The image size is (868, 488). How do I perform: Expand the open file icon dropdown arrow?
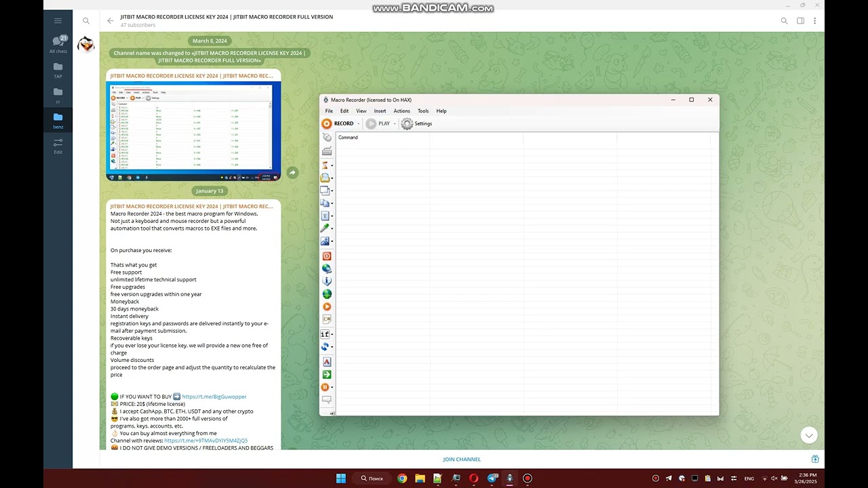coord(332,178)
